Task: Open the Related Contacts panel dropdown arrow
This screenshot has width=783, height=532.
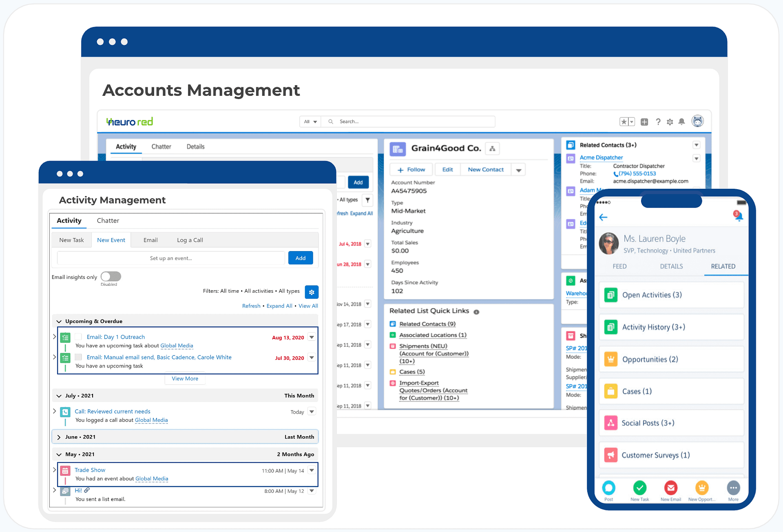Action: pyautogui.click(x=696, y=145)
